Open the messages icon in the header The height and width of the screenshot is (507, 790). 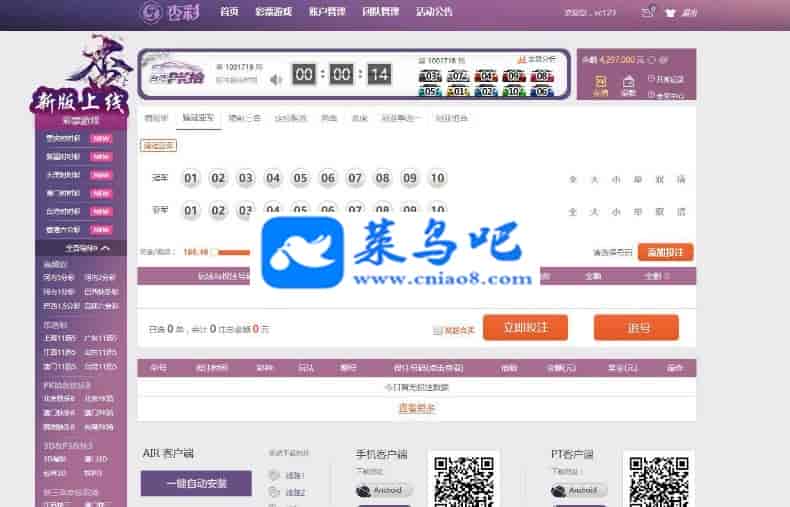[648, 12]
